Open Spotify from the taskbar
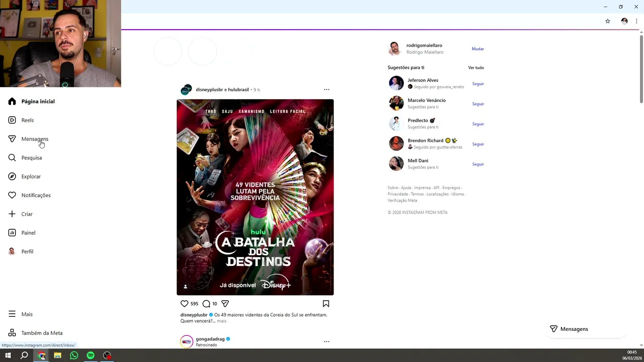644x362 pixels. (x=91, y=355)
